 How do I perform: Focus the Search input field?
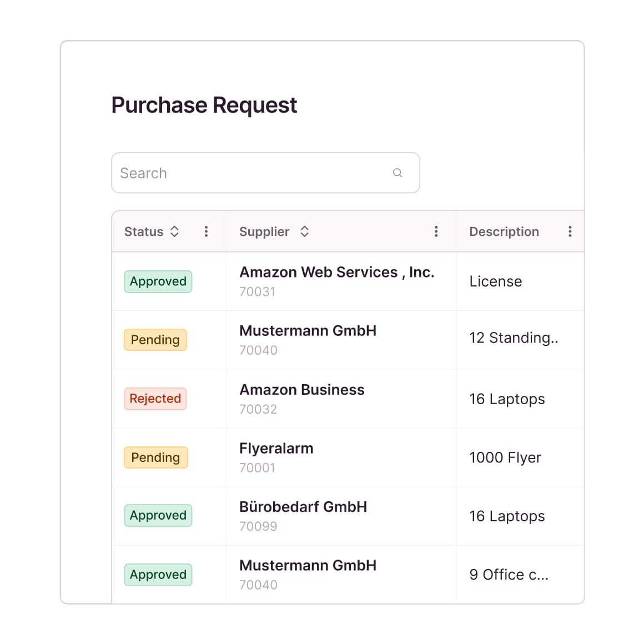click(x=250, y=173)
